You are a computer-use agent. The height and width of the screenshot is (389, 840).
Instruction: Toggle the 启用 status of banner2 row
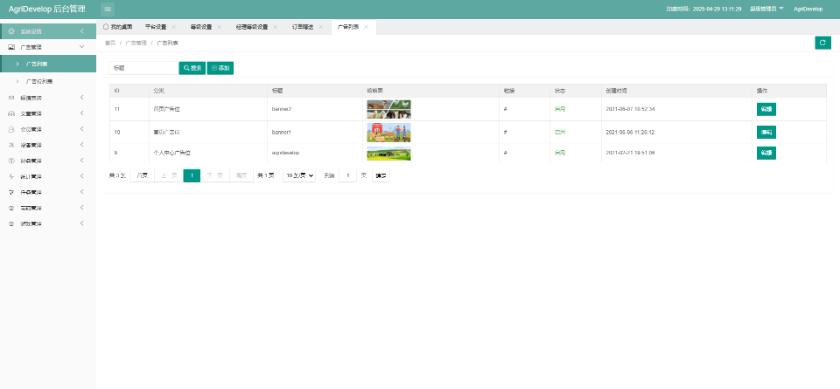(560, 109)
